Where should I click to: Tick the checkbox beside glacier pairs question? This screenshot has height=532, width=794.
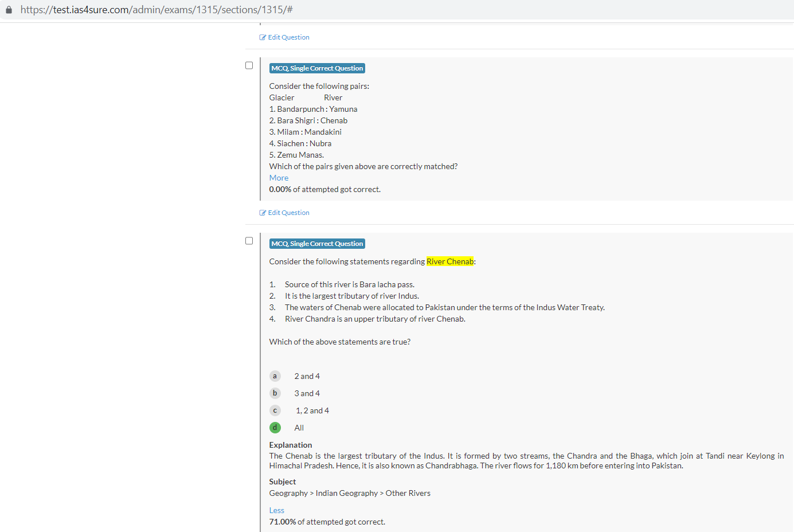pos(249,65)
